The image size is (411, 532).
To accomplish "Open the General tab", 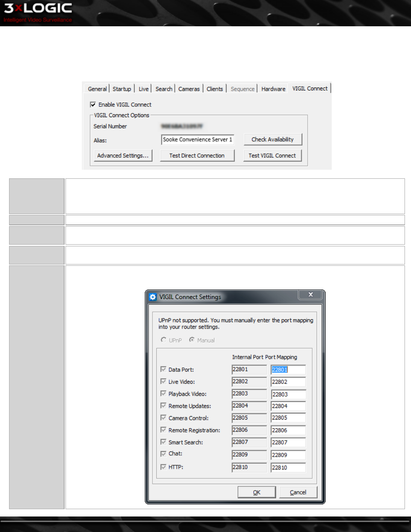I will (97, 89).
